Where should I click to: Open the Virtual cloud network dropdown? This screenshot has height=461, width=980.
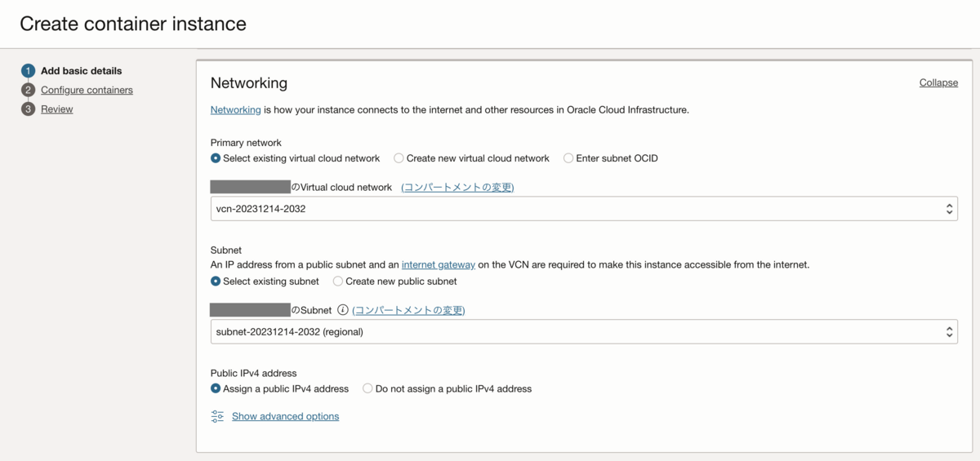coord(584,209)
